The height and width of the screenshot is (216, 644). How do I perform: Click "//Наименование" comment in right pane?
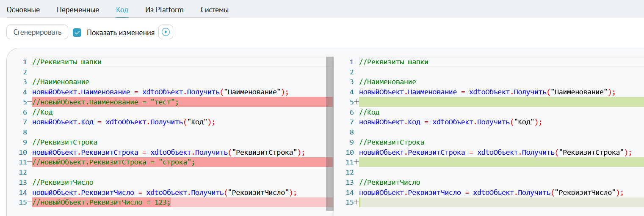tap(388, 82)
